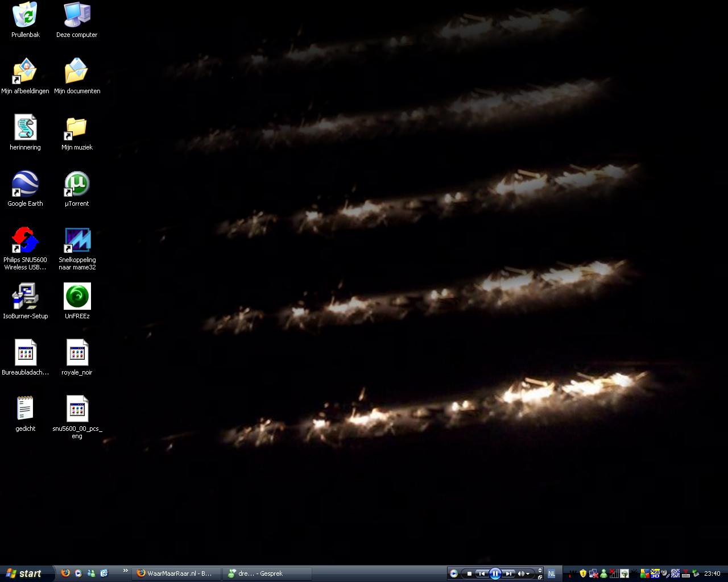Click the Xear 3D audio tray icon
The image size is (728, 582).
coord(655,573)
